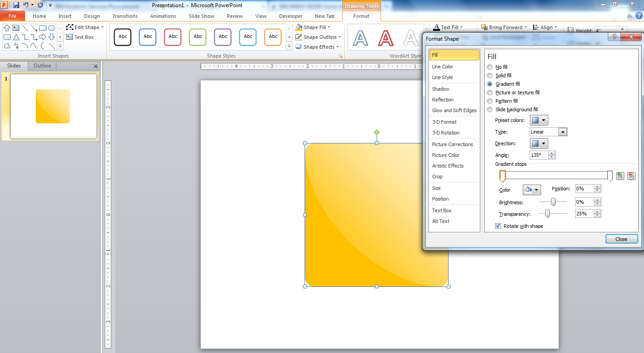Apply the purple outline Abc shape style
Screen dimensions: 644x353
pos(223,37)
